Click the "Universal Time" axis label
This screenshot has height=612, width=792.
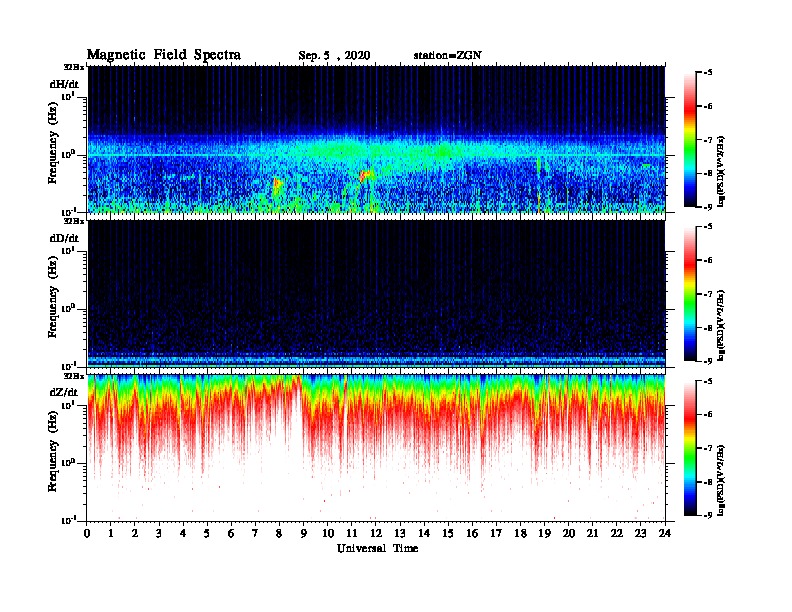coord(377,548)
